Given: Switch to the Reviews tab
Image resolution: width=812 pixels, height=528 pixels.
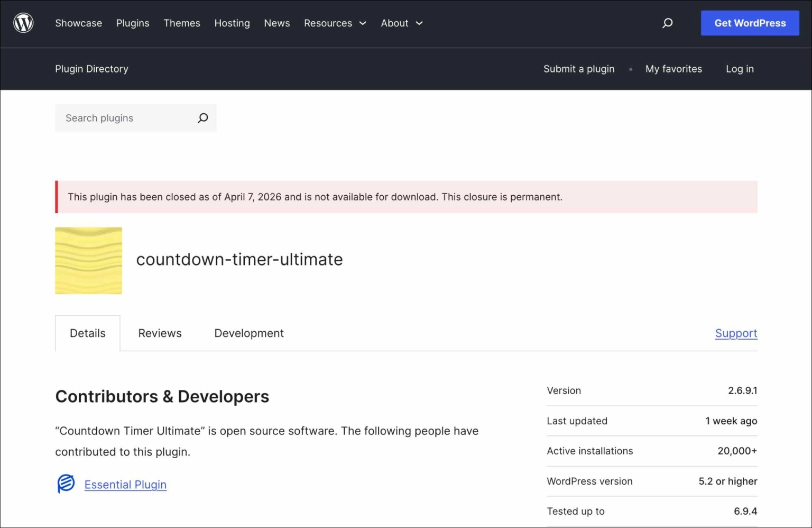Looking at the screenshot, I should (160, 333).
